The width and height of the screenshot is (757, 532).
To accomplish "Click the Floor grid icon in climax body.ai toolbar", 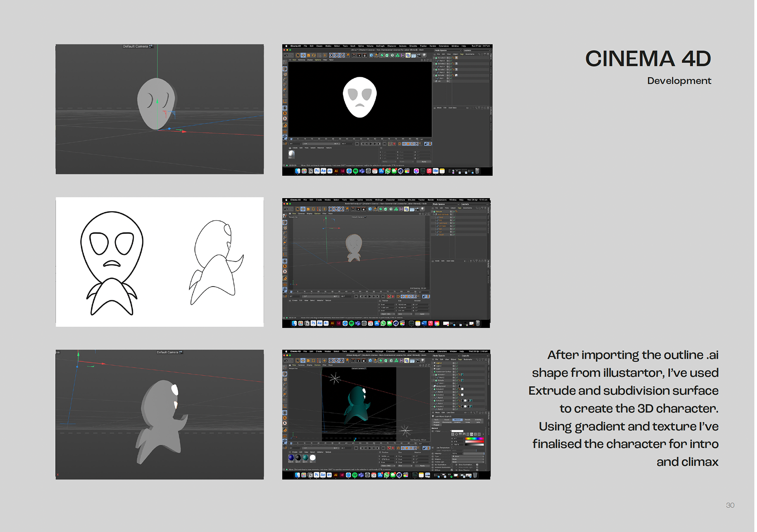I will [412, 361].
